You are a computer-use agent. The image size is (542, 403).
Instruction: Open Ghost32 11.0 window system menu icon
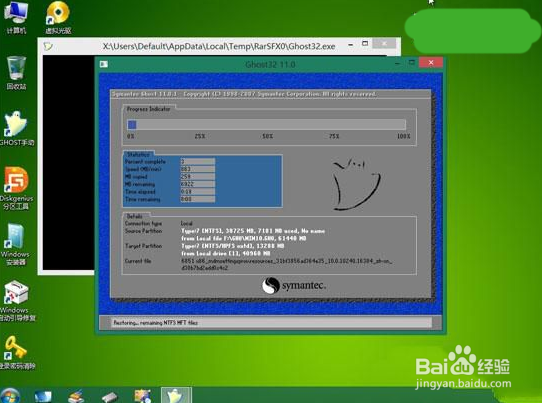104,64
